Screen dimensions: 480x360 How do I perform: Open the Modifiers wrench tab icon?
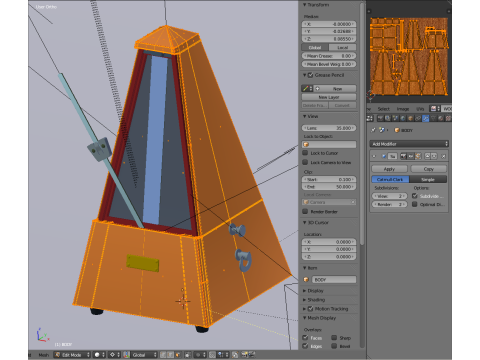426,118
